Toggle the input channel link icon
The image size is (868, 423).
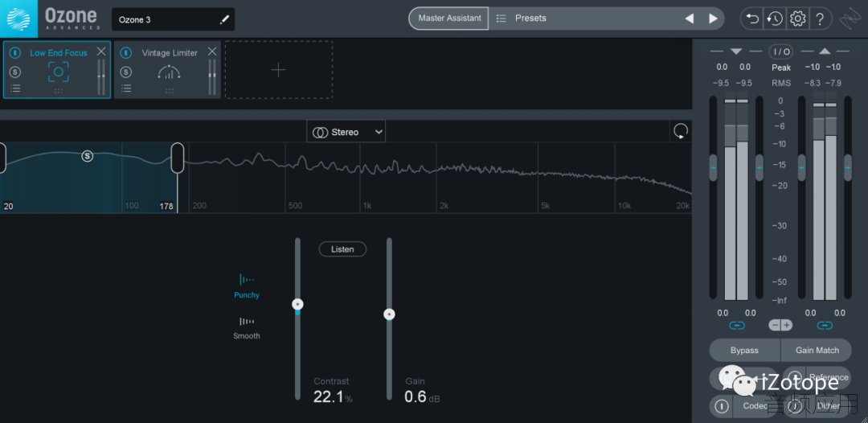tap(737, 326)
